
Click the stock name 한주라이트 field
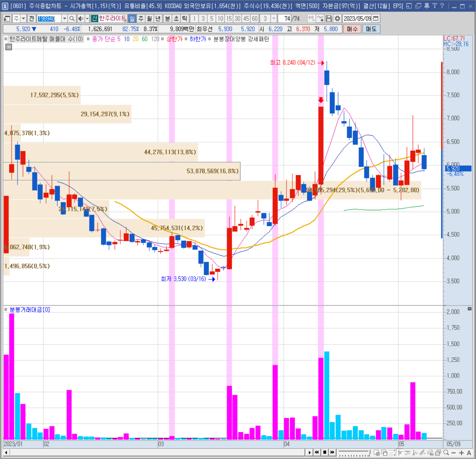[x=112, y=18]
